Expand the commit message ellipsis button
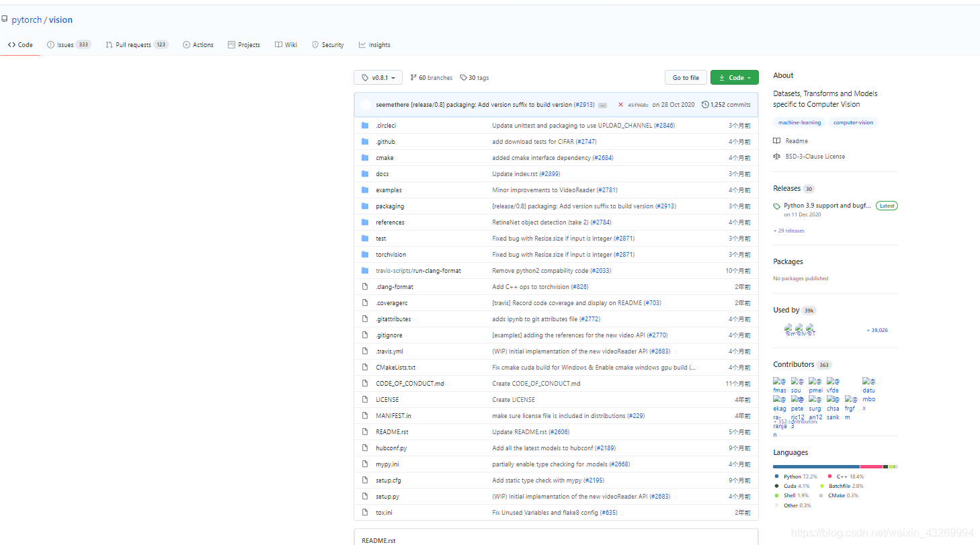 tap(602, 106)
